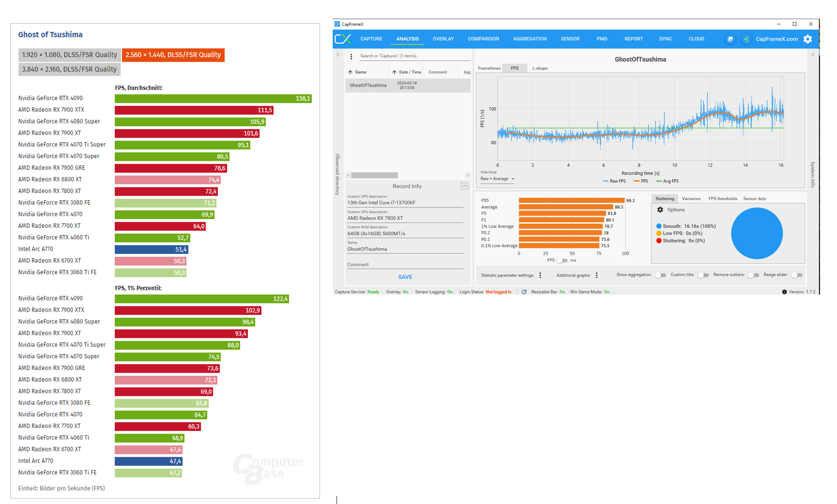Open stuttering Options gear icon

click(660, 210)
